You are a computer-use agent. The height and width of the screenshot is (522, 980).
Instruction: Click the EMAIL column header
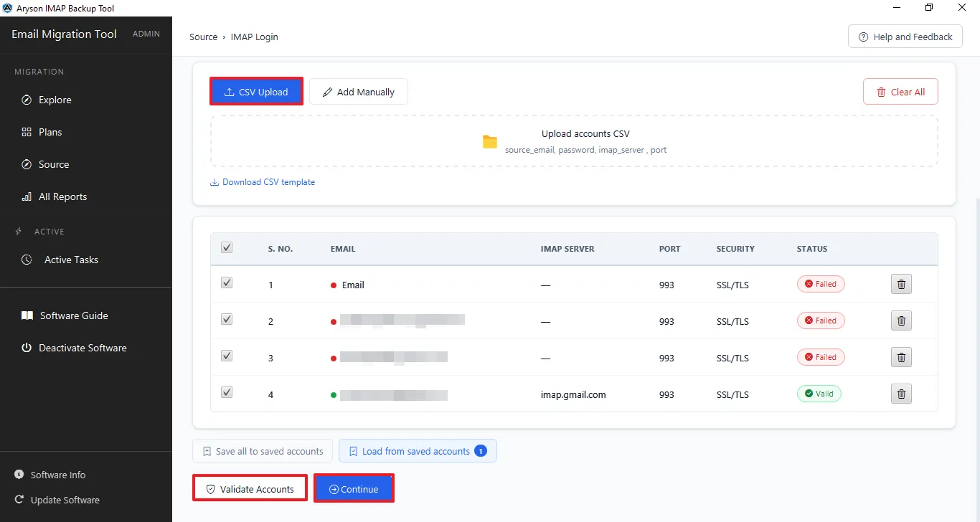343,249
